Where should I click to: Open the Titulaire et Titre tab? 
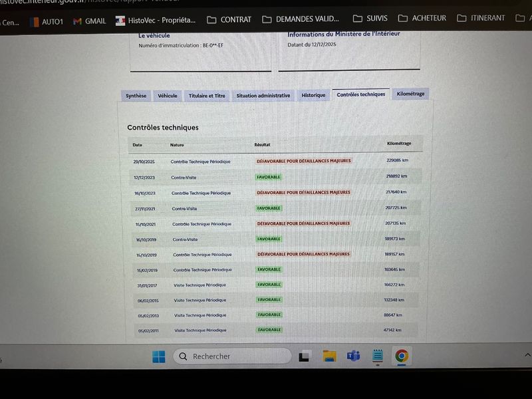(207, 96)
